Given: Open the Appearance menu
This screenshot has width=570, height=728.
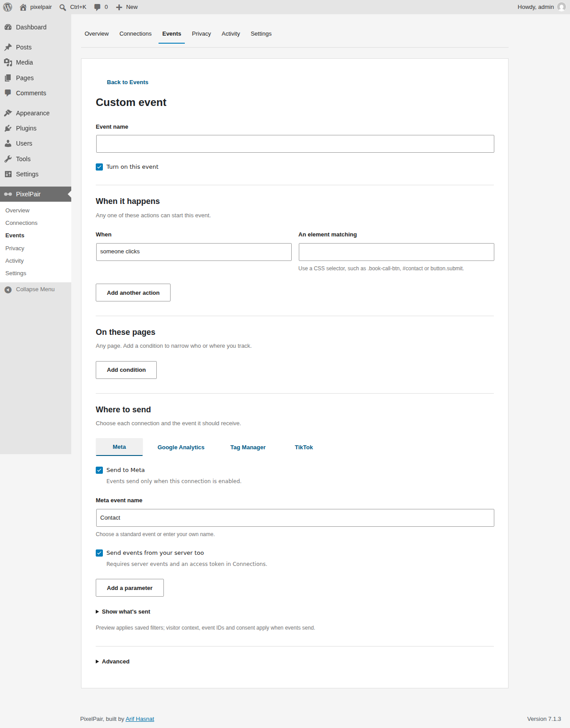Looking at the screenshot, I should click(36, 113).
